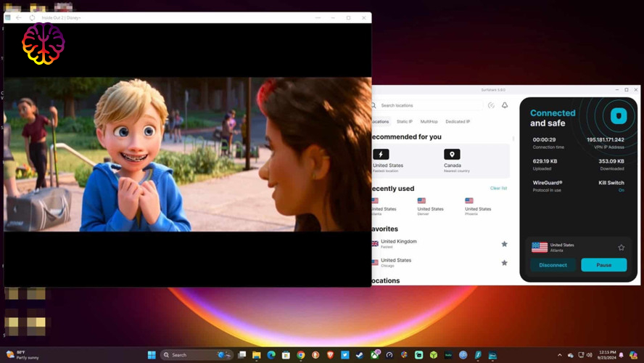
Task: Open the Twitter app on the taskbar
Action: (345, 355)
